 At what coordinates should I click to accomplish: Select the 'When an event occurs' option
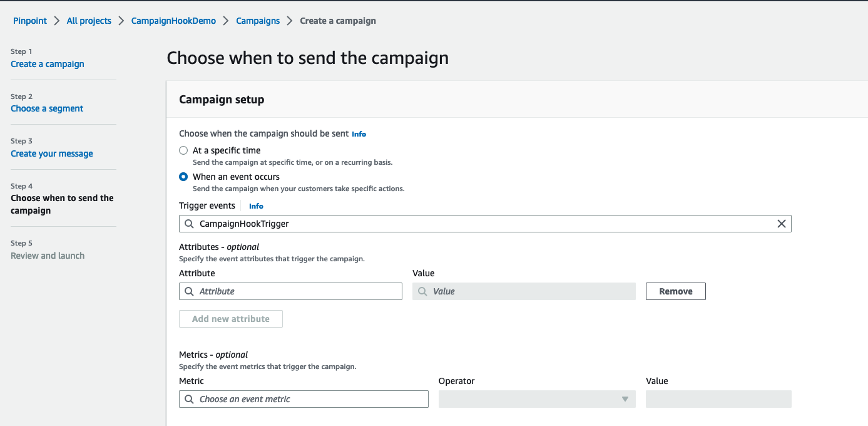point(183,177)
